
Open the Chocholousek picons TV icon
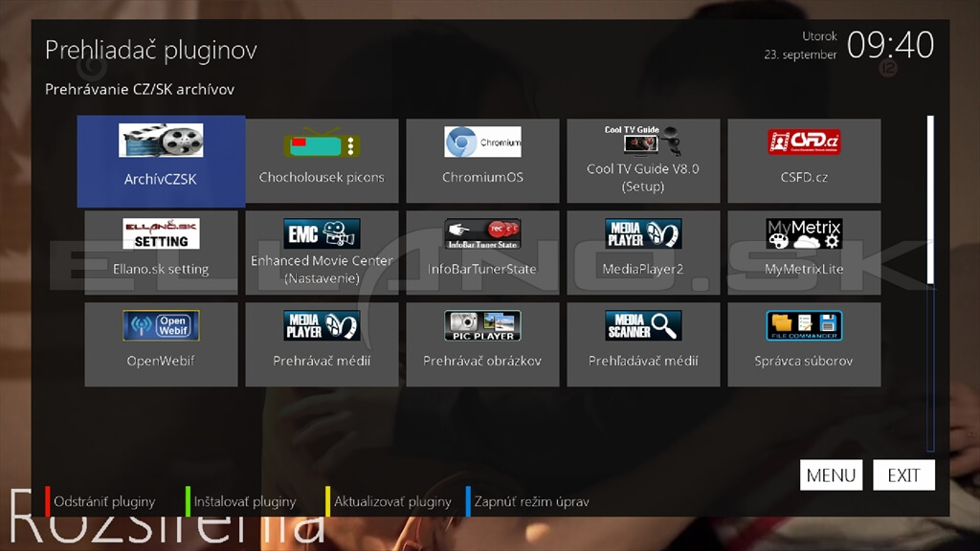click(322, 143)
